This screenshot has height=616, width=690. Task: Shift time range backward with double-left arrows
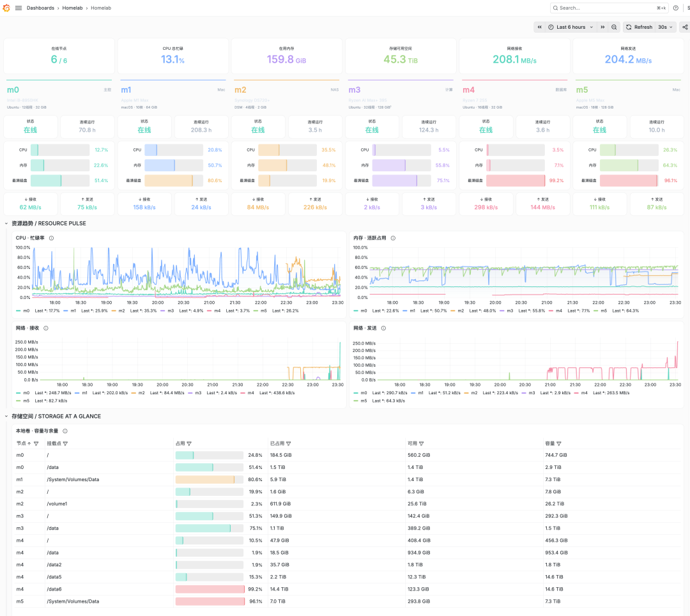pos(539,27)
